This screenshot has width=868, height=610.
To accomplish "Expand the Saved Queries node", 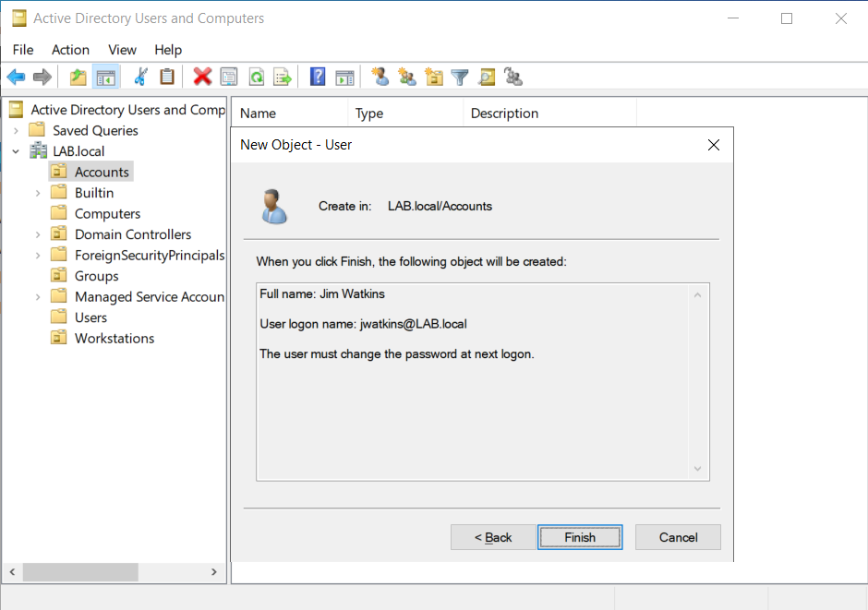I will (x=16, y=130).
